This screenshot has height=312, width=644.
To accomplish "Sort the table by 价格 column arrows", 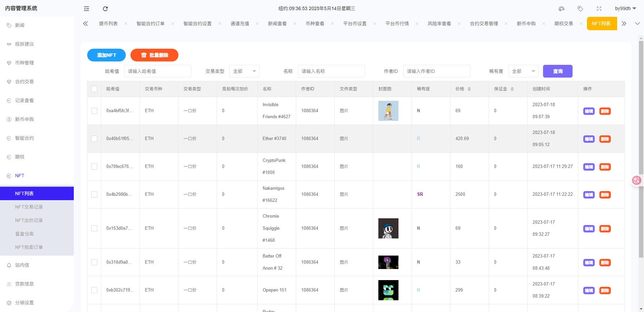I will click(470, 89).
